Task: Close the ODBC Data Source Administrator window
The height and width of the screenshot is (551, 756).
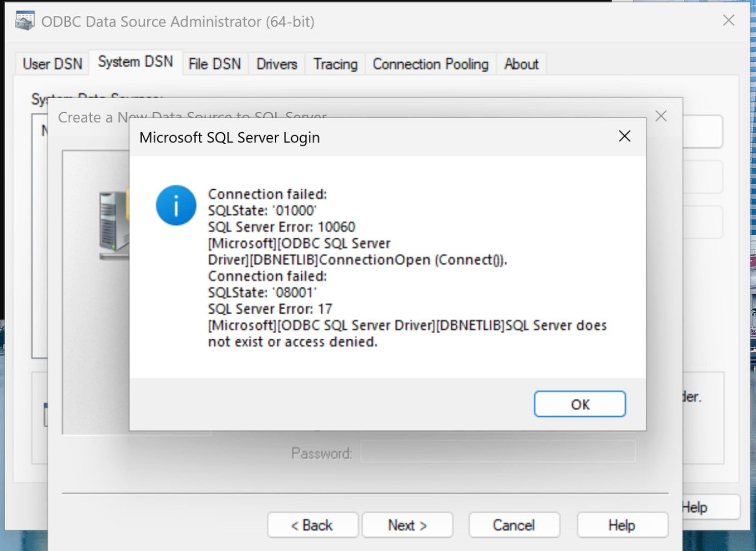Action: (728, 20)
